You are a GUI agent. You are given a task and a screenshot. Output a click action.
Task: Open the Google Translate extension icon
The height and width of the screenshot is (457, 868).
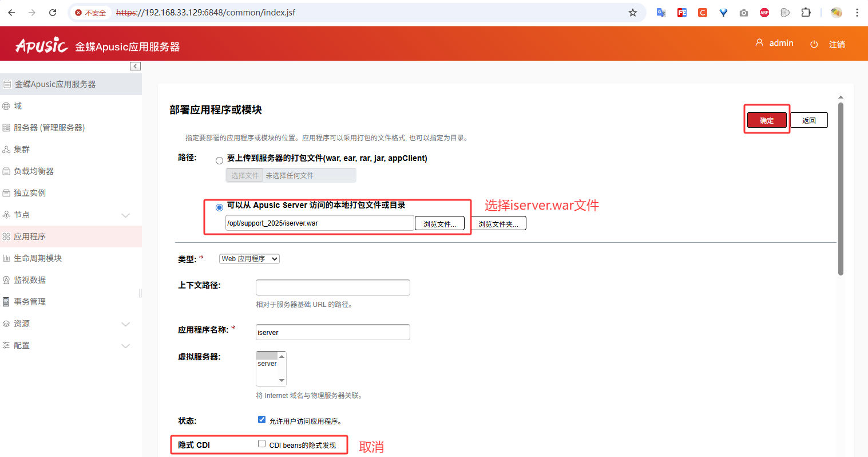pos(661,13)
